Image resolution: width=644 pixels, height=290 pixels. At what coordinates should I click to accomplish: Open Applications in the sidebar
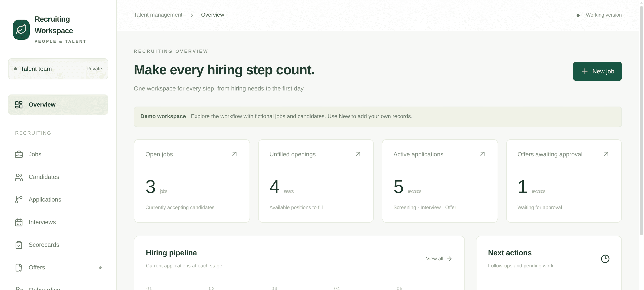tap(58, 200)
